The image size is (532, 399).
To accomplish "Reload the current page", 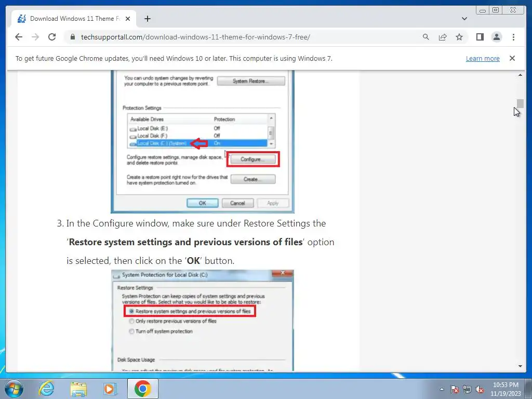I will point(52,37).
